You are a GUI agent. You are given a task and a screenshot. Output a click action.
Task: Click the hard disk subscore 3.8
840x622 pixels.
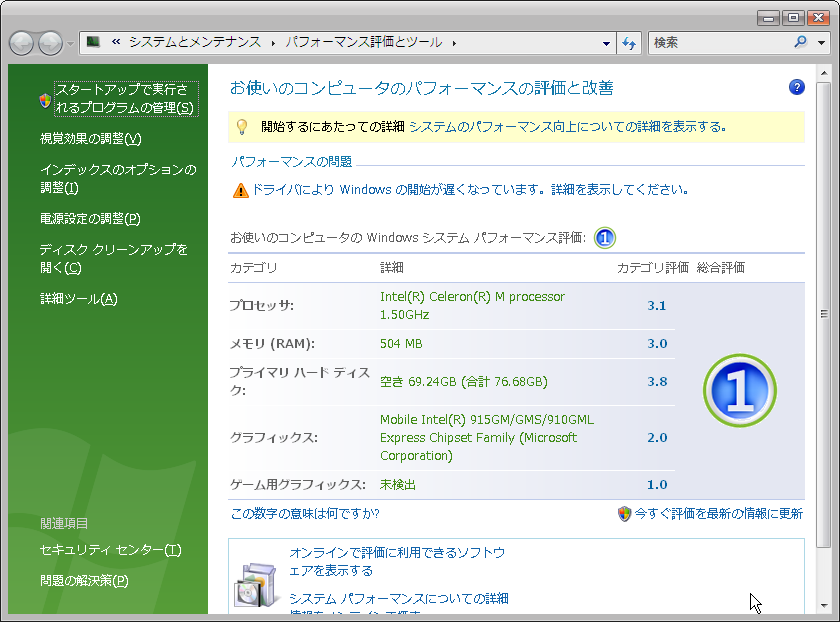(657, 381)
